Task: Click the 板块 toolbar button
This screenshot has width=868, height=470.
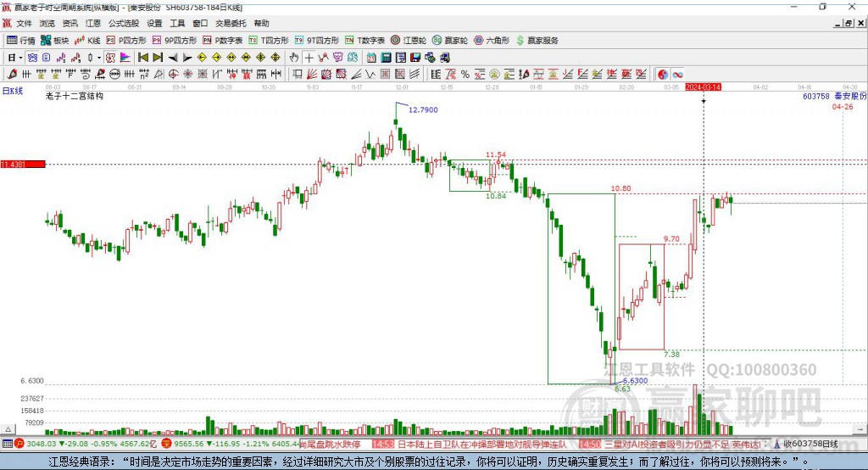Action: (x=54, y=41)
